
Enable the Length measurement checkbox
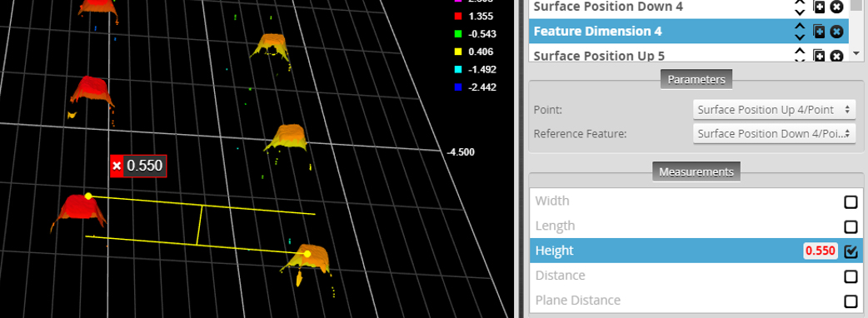coord(851,226)
